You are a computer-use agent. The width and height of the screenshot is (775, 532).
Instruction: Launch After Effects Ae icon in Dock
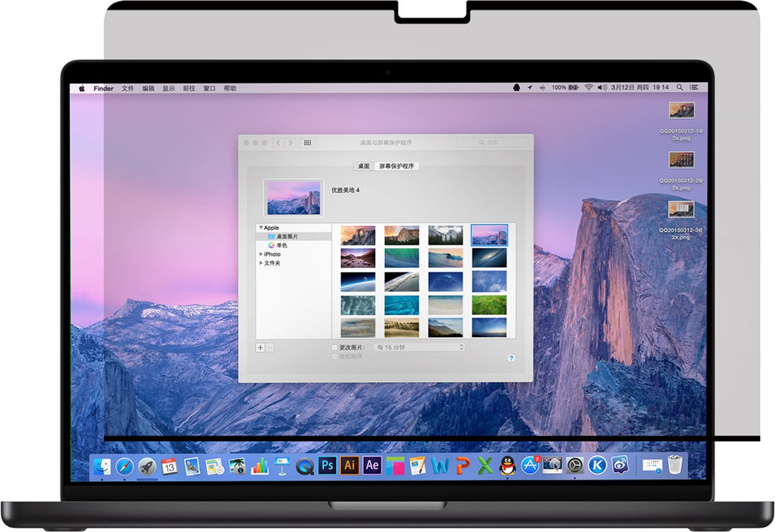pyautogui.click(x=372, y=465)
